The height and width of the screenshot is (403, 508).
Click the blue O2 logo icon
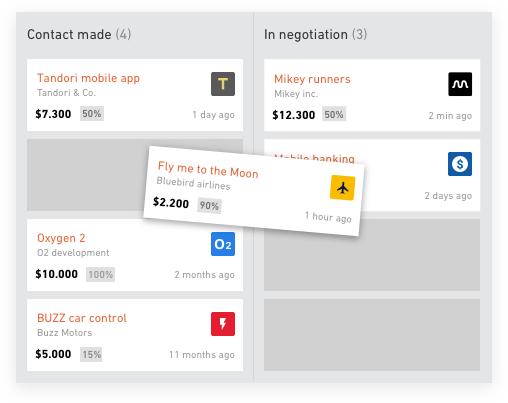point(223,244)
